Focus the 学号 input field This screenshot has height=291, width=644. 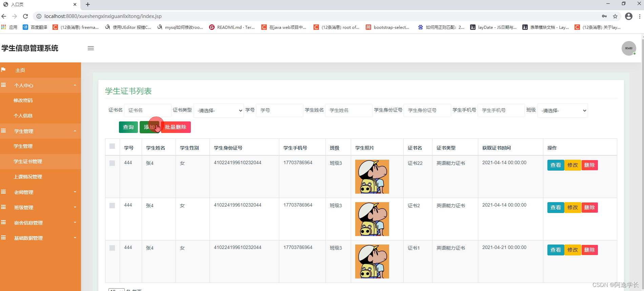pos(280,110)
